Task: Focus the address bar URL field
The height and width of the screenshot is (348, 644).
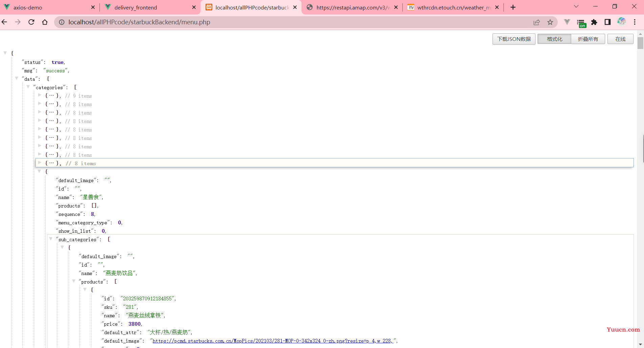Action: 297,22
